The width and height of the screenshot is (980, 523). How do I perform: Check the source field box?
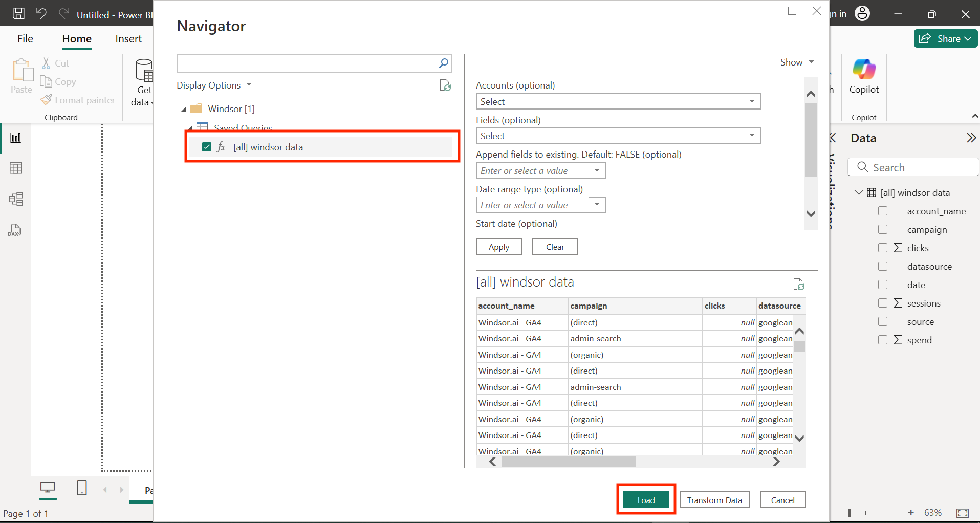(x=883, y=322)
